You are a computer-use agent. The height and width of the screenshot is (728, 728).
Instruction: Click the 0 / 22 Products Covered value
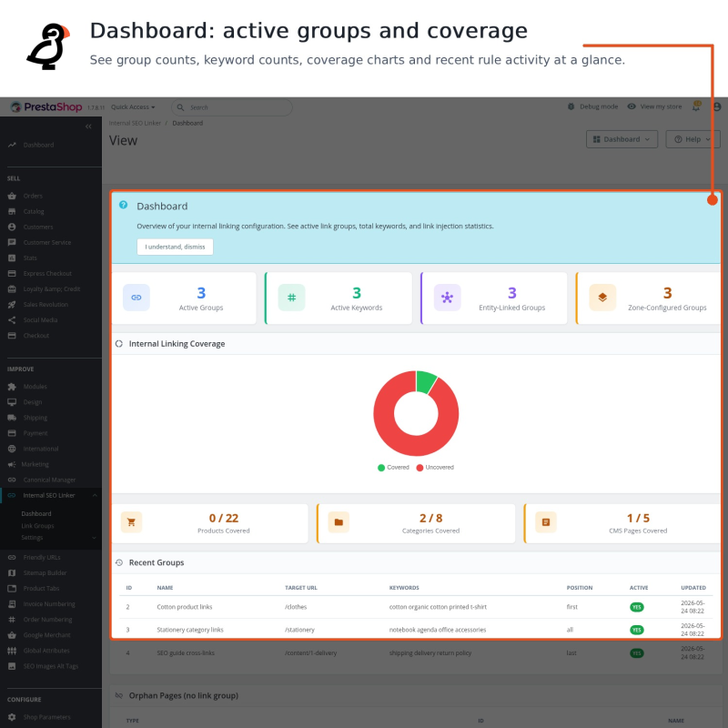[x=223, y=518]
